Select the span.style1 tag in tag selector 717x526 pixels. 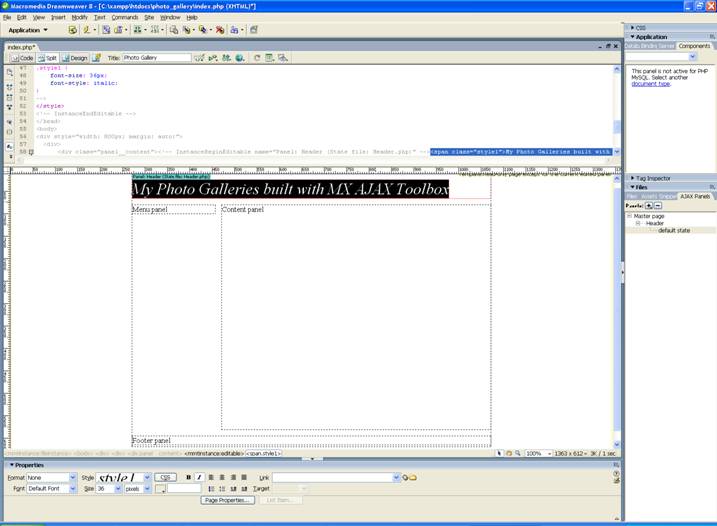[263, 454]
